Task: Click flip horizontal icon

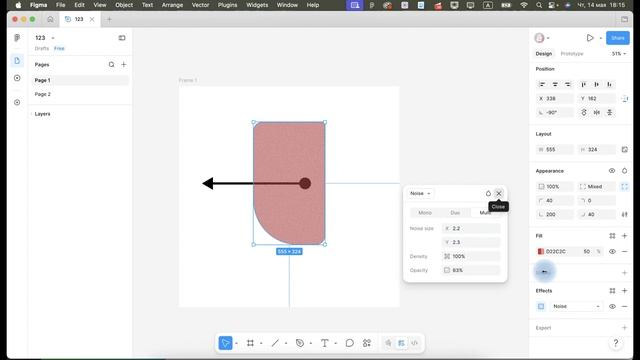Action: 597,112
